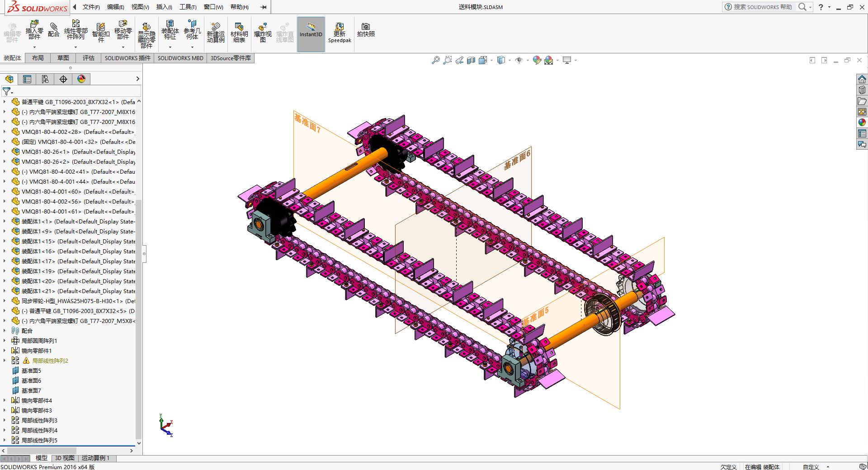This screenshot has height=470, width=868.
Task: Open SOLIDWORKS Resources home icon in task pane
Action: (x=862, y=79)
